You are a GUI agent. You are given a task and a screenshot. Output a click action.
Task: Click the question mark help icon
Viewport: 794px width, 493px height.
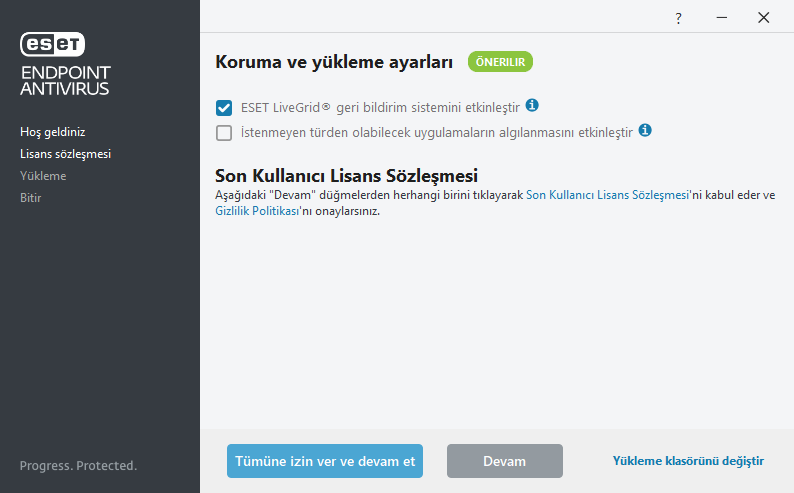678,19
